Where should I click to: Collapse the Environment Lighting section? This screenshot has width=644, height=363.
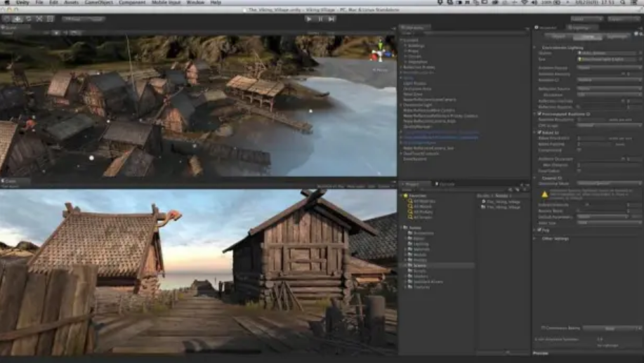coord(535,47)
